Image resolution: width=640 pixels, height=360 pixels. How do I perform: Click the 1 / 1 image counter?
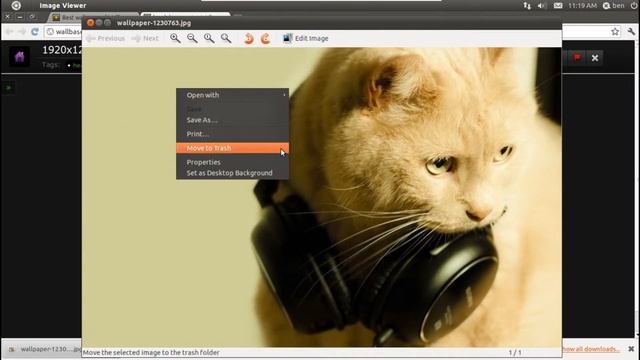(515, 352)
